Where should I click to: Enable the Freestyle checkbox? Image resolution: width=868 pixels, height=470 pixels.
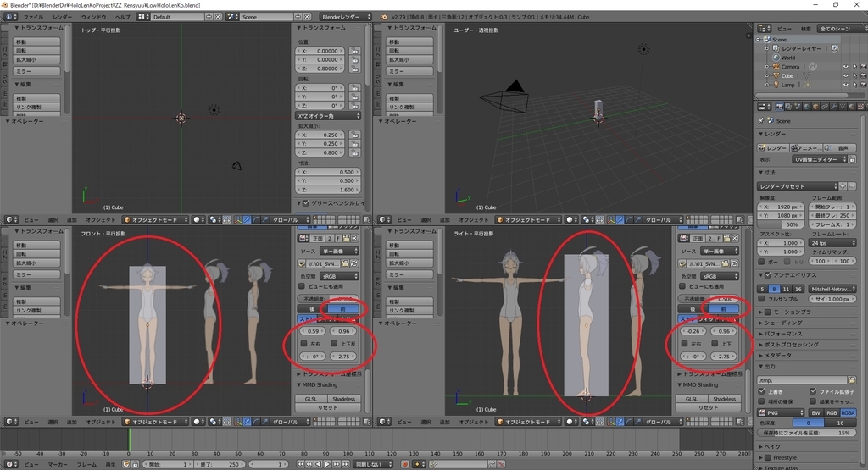coord(768,458)
